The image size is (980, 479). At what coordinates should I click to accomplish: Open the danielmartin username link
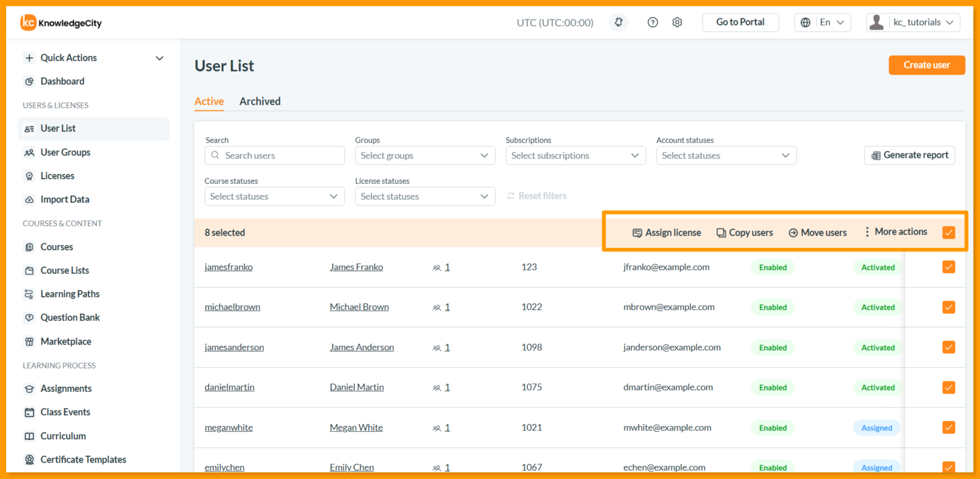click(x=229, y=387)
